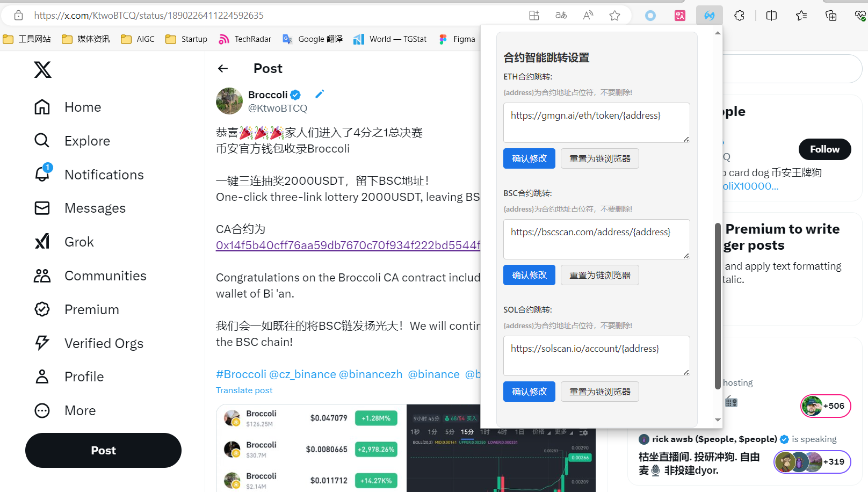Open browser extensions puzzle icon

tap(740, 16)
